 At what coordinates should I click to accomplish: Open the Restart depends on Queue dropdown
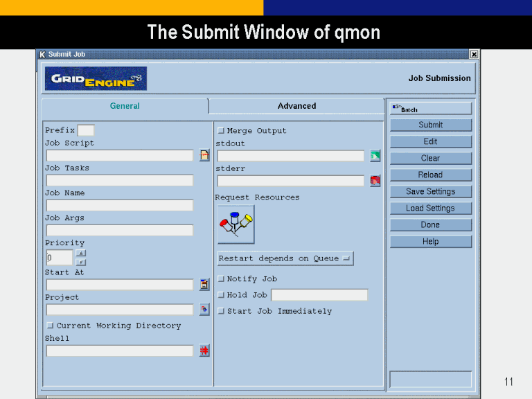tap(285, 258)
